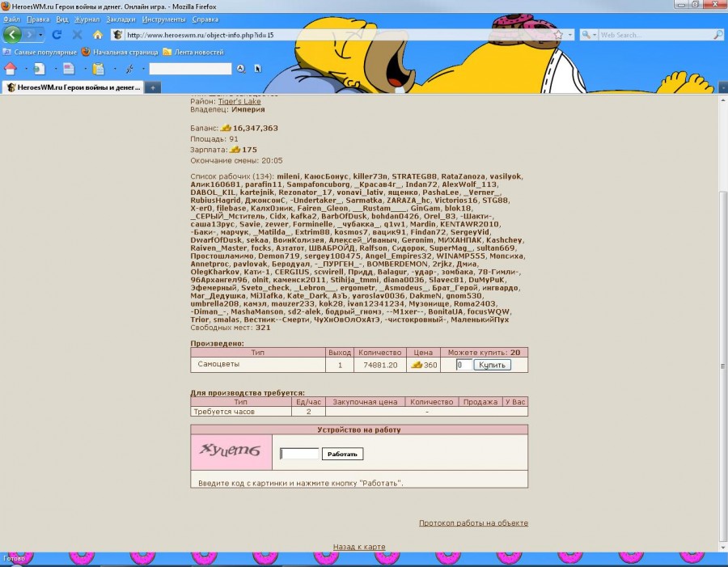Click the Требуется часов table cell
The image size is (728, 567).
[241, 412]
